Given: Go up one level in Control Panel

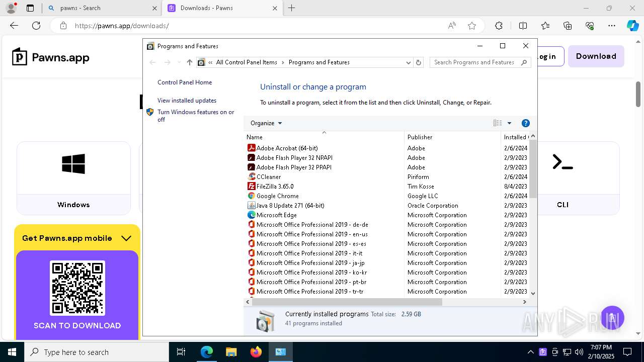Looking at the screenshot, I should point(190,62).
